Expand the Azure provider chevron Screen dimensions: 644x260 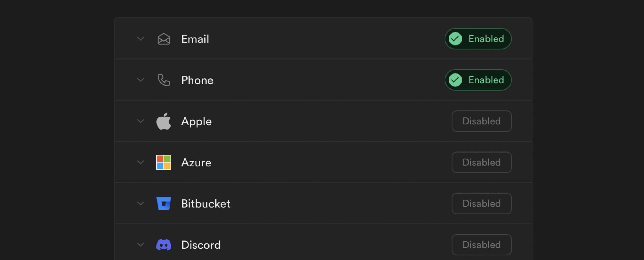coord(141,162)
